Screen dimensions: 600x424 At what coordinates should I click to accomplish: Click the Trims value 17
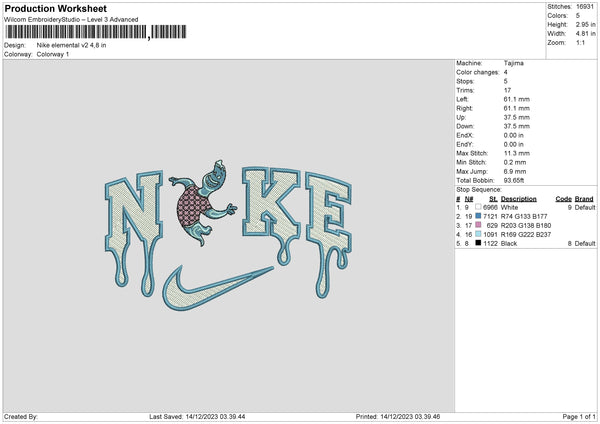click(x=507, y=90)
